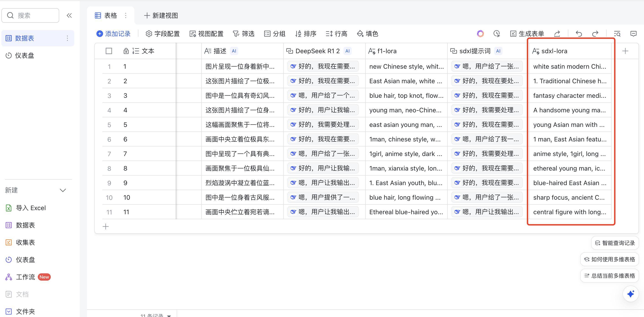Select cell 'blue hair, top knot, flow...'

click(406, 96)
